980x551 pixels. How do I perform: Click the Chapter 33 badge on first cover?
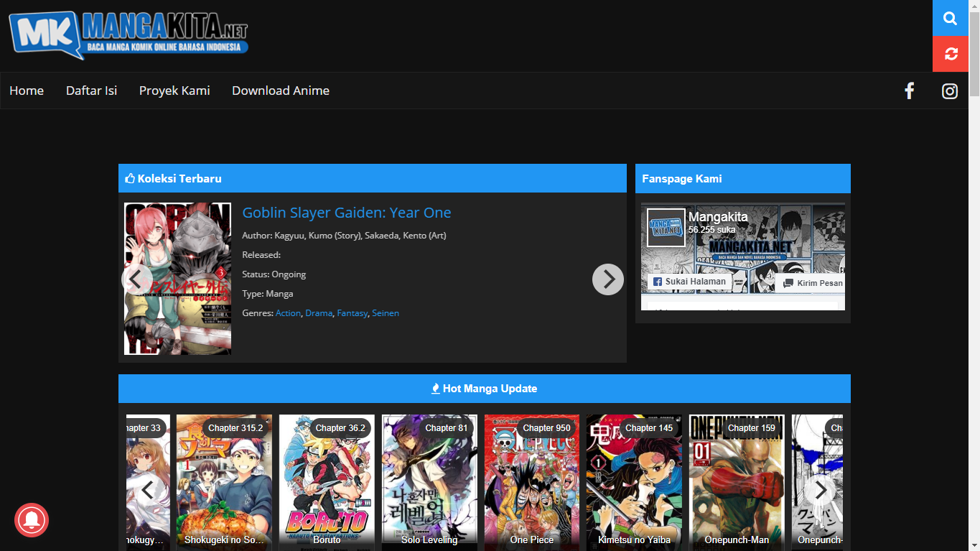[x=146, y=427]
